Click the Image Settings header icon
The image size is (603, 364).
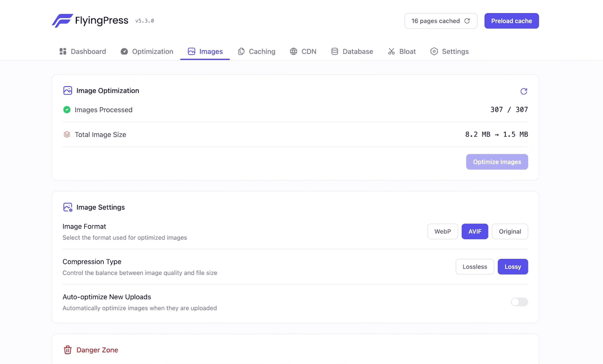click(68, 207)
